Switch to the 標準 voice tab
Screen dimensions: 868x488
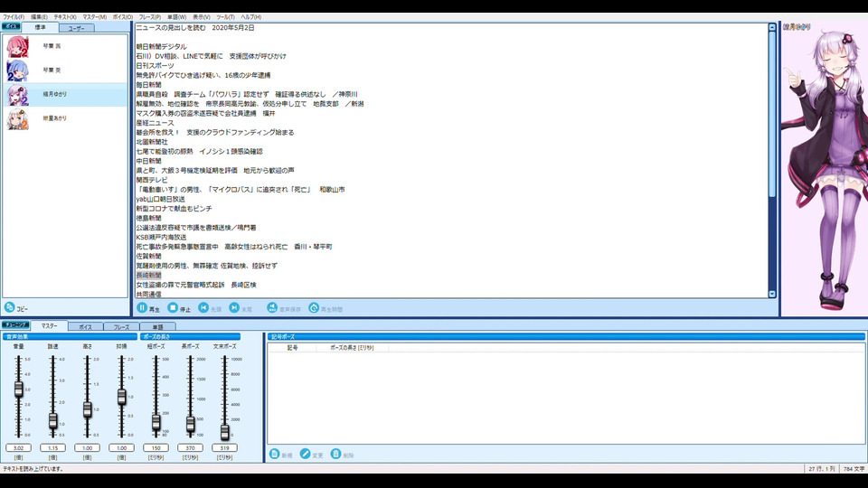tap(41, 27)
